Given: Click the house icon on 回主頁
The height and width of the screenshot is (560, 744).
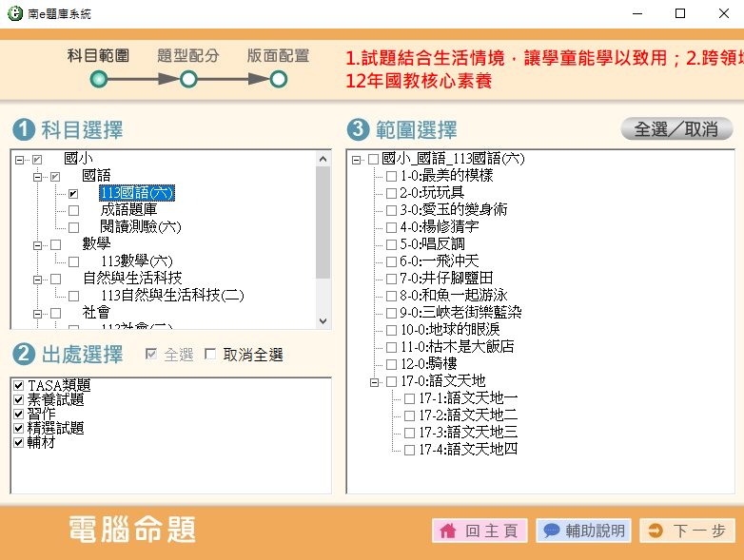Looking at the screenshot, I should [448, 531].
